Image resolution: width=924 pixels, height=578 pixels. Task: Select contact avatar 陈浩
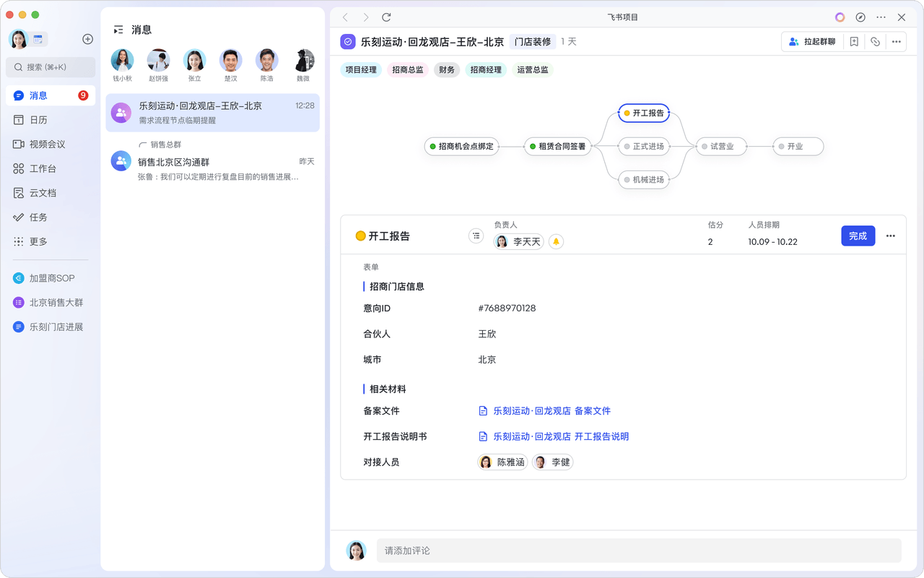click(x=267, y=61)
